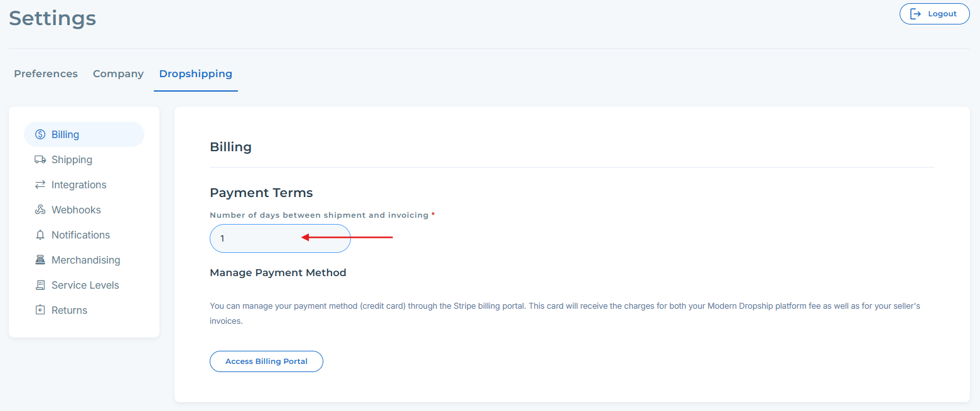Image resolution: width=980 pixels, height=411 pixels.
Task: Switch to the Preferences tab
Action: (46, 74)
